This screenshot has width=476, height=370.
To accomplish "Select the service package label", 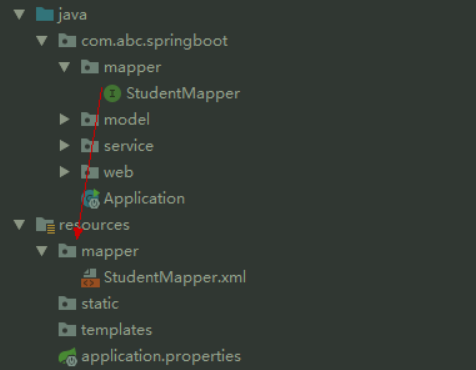I will pyautogui.click(x=129, y=146).
